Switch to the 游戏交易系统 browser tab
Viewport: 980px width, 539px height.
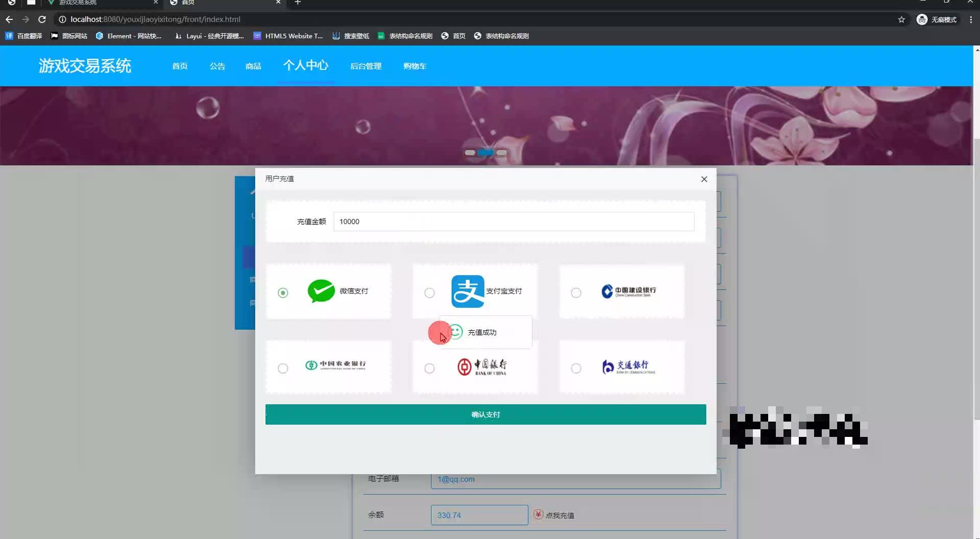point(102,3)
